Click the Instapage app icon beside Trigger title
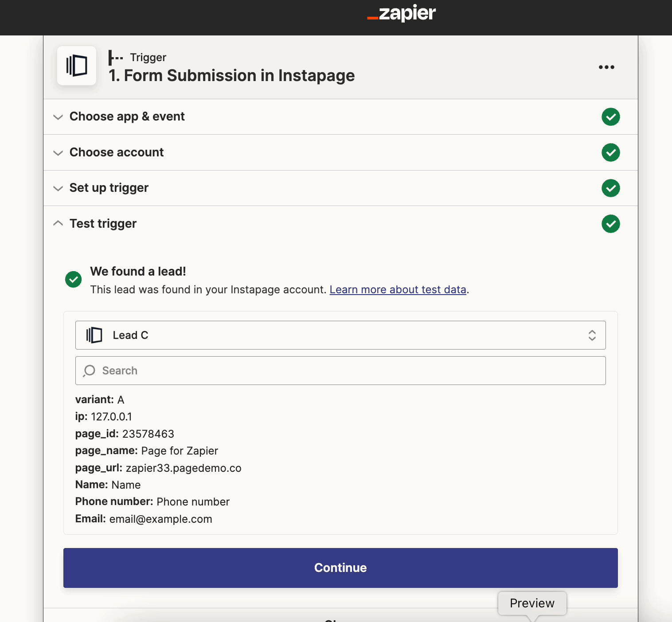Screen dimensions: 672x622 [x=77, y=66]
